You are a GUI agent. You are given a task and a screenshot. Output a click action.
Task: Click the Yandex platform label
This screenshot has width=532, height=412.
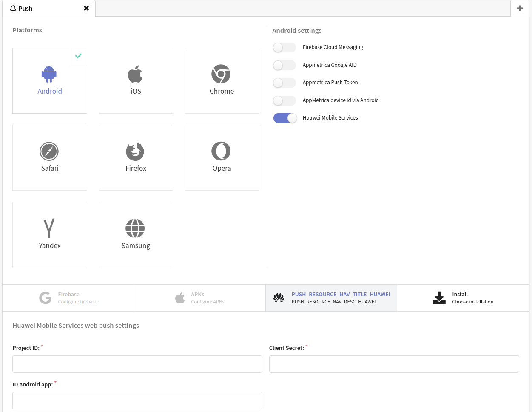(50, 246)
